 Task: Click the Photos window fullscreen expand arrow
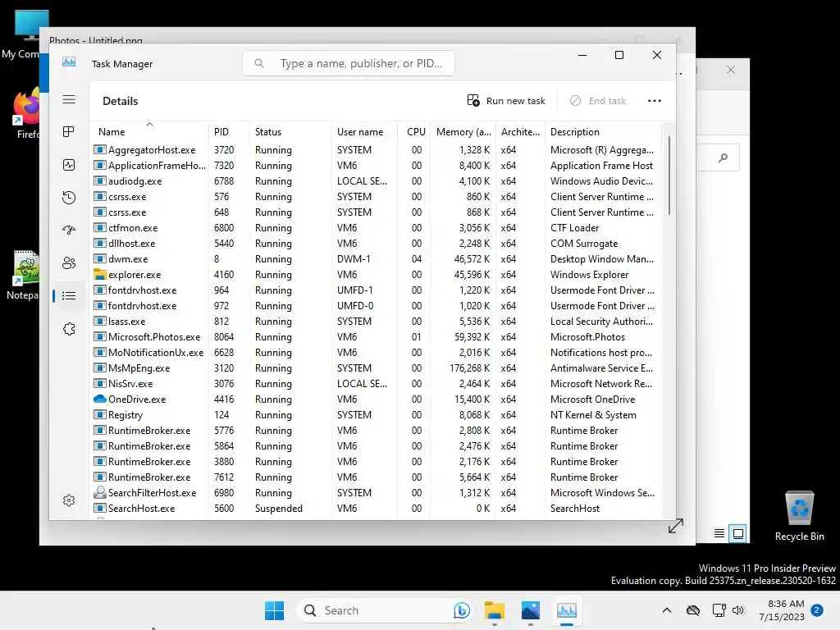point(676,526)
